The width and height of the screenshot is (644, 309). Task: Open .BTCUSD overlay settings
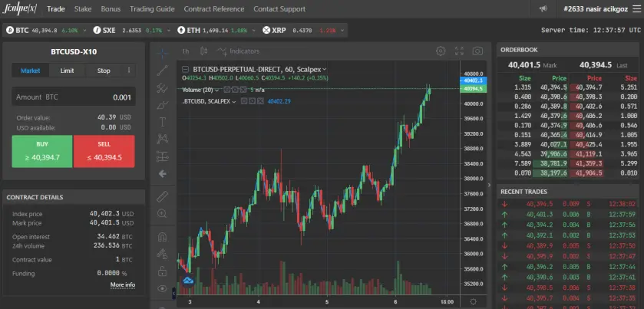[253, 101]
